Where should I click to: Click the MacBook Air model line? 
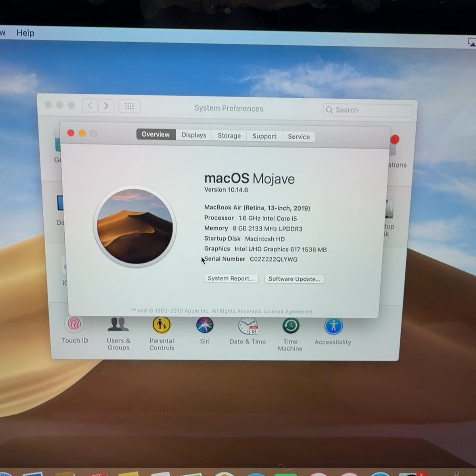click(257, 208)
